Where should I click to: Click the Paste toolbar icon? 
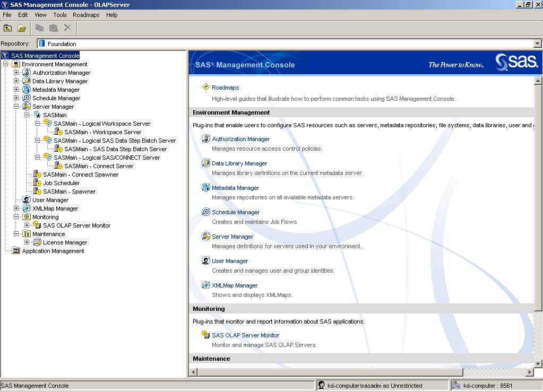click(x=53, y=28)
